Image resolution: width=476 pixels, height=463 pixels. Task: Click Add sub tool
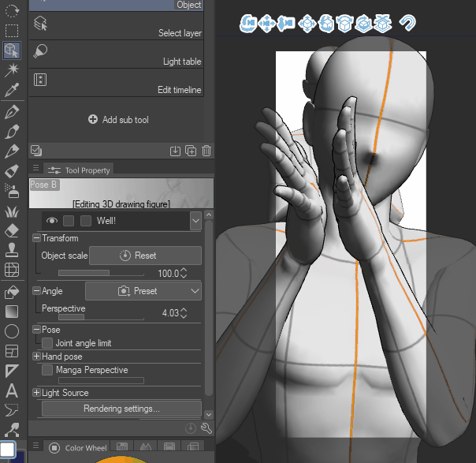pyautogui.click(x=118, y=119)
